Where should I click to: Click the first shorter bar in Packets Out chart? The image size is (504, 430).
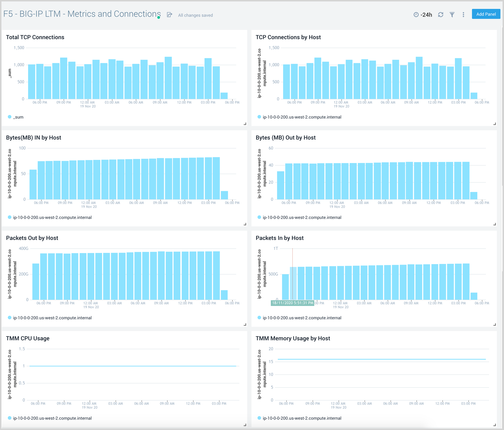36,281
